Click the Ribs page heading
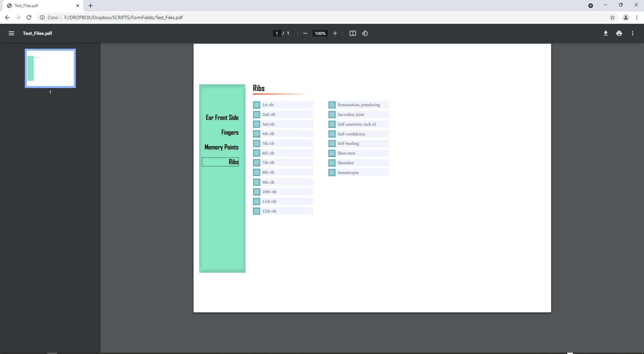 [x=259, y=88]
